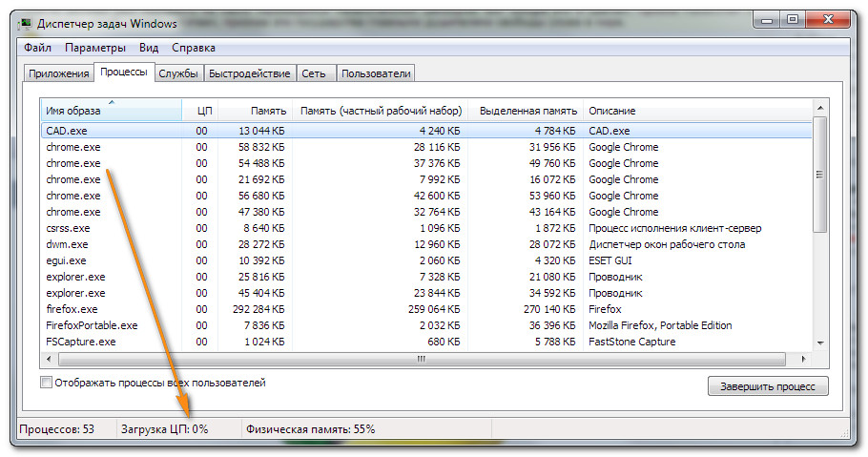Select chrome.exe row using 58 832 КБ
The image size is (868, 457).
pyautogui.click(x=426, y=147)
